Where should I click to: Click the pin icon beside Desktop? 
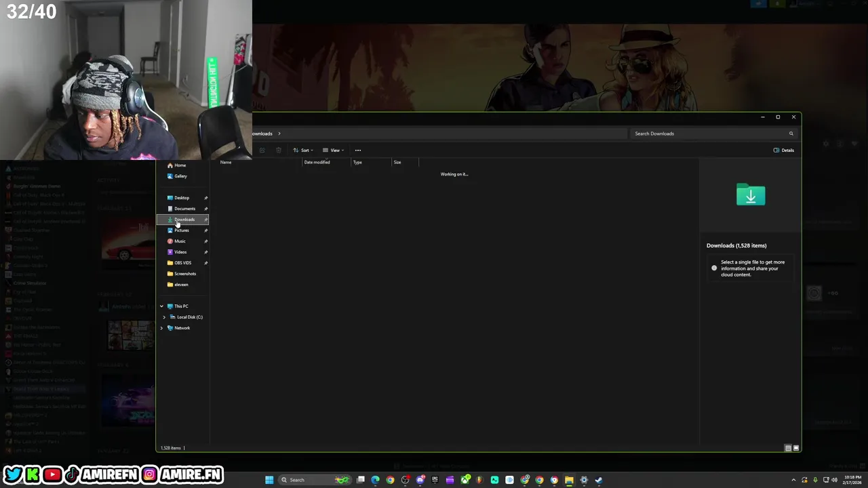pos(205,198)
